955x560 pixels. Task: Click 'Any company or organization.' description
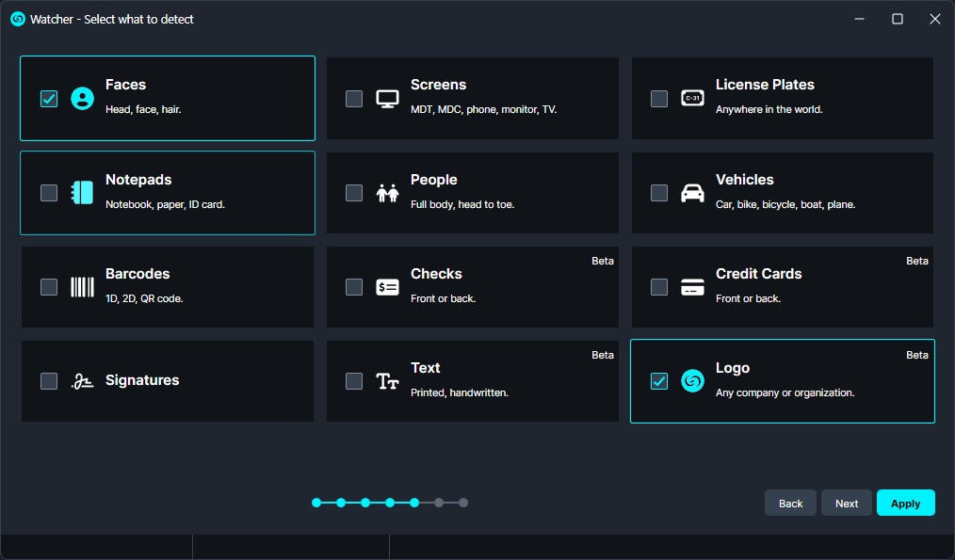click(x=785, y=393)
